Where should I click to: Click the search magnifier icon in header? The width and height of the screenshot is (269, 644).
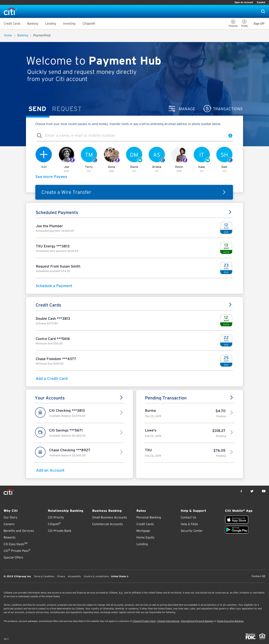pos(263,11)
